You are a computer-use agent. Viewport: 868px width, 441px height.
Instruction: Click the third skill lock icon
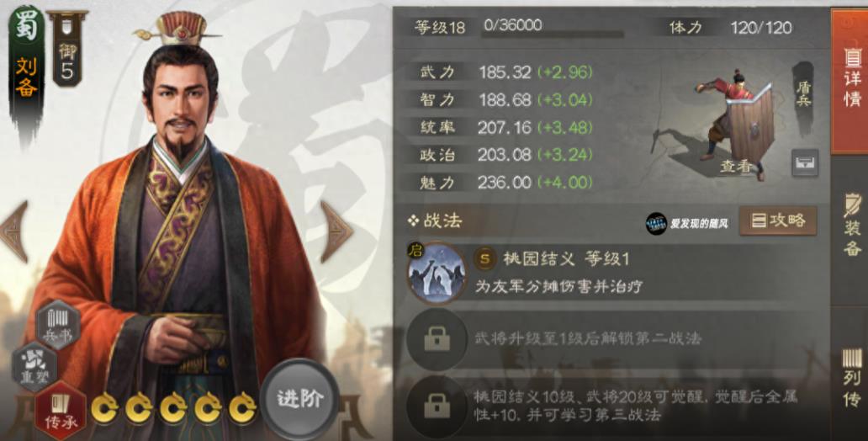[x=437, y=407]
